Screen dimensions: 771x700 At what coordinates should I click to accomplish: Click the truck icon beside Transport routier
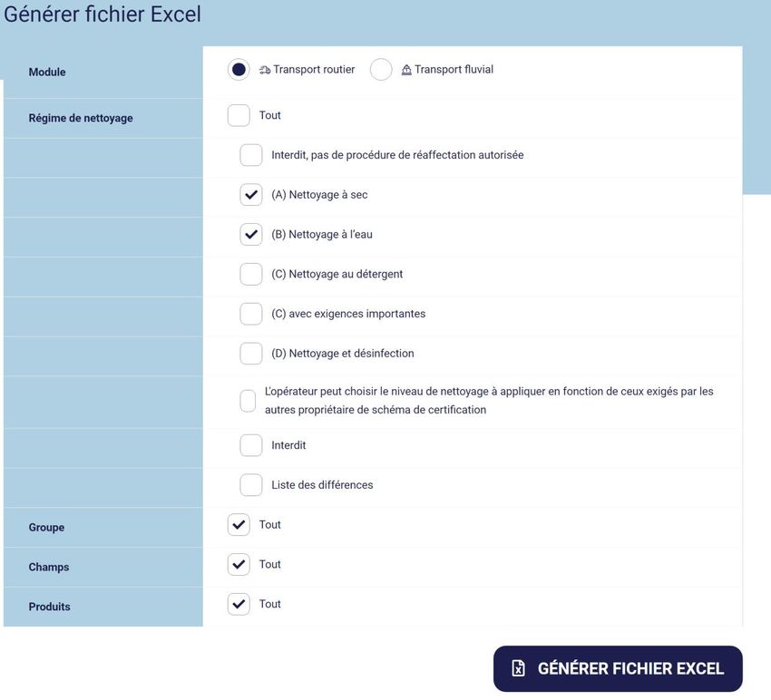coord(265,70)
